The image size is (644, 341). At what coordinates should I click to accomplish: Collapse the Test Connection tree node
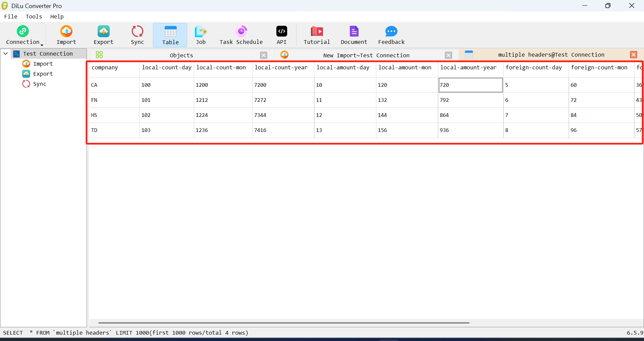click(x=6, y=54)
